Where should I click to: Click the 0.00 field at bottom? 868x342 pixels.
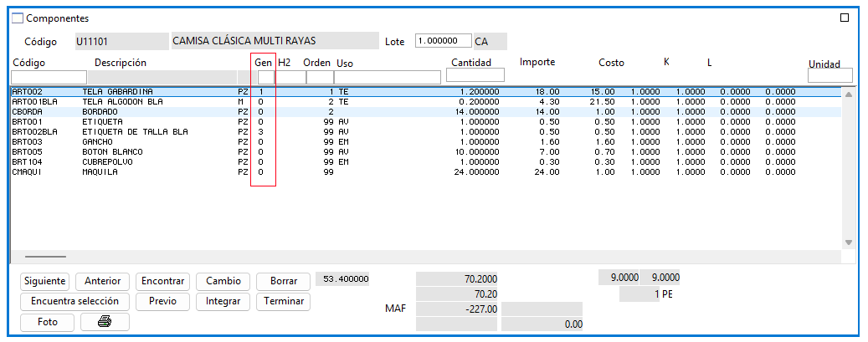(542, 324)
